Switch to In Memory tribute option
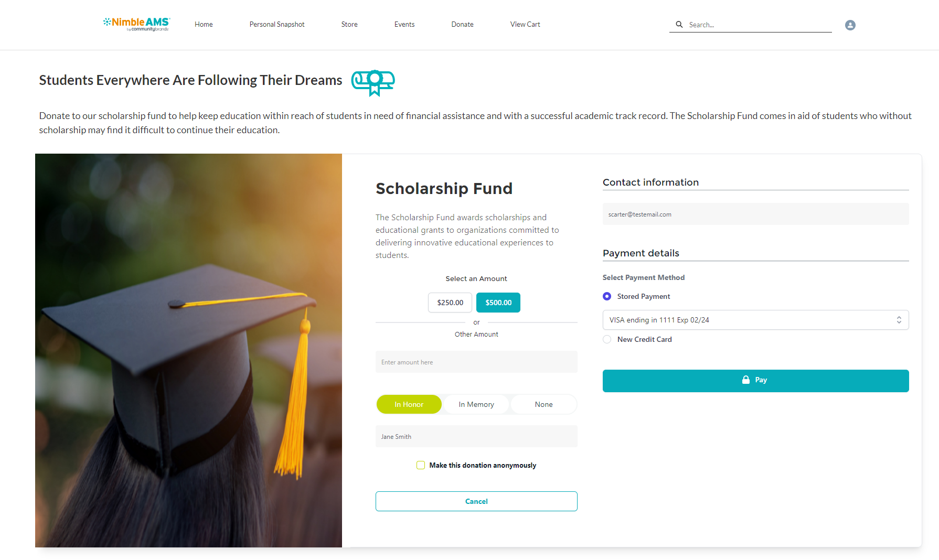This screenshot has width=939, height=560. (x=476, y=404)
